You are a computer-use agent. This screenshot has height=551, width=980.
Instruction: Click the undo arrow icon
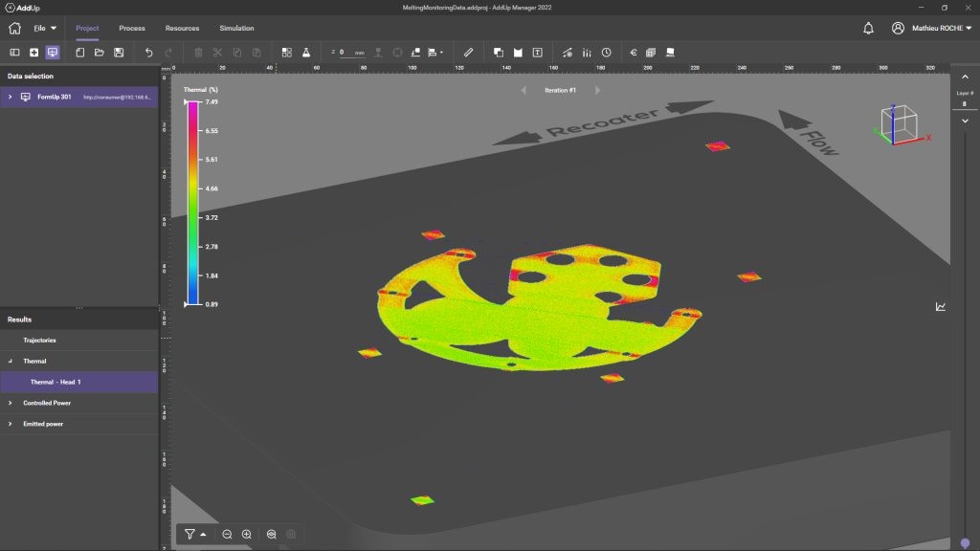148,53
